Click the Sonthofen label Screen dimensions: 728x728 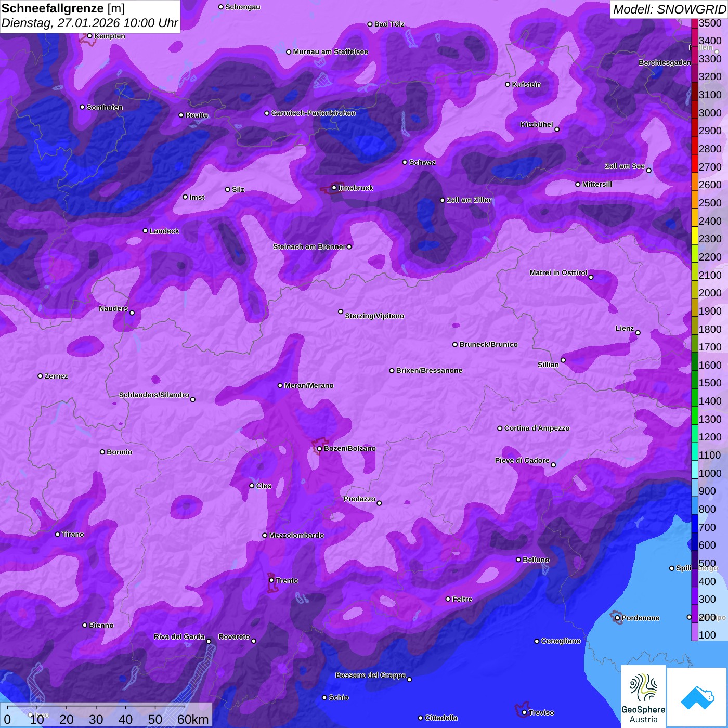[105, 107]
